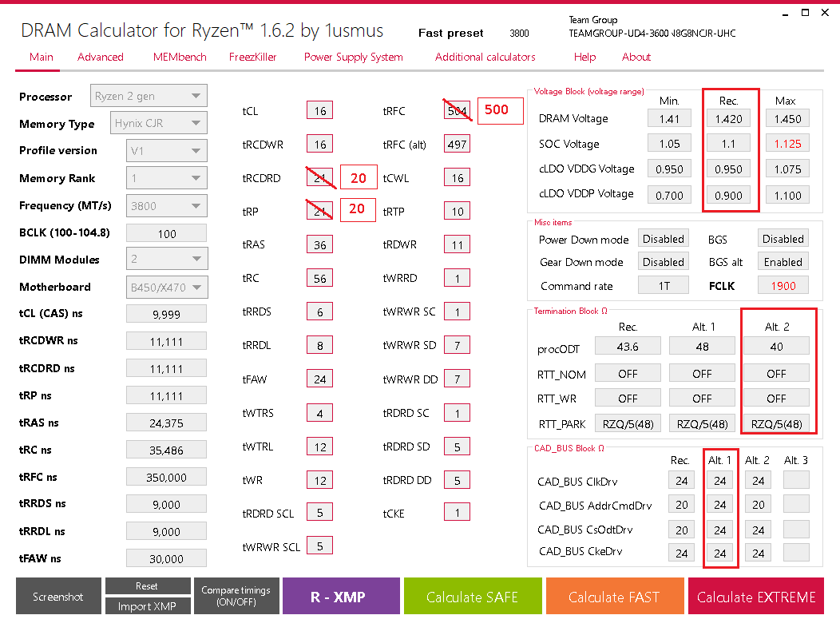Edit the tRFC value field showing 500
840x631 pixels.
pyautogui.click(x=500, y=111)
